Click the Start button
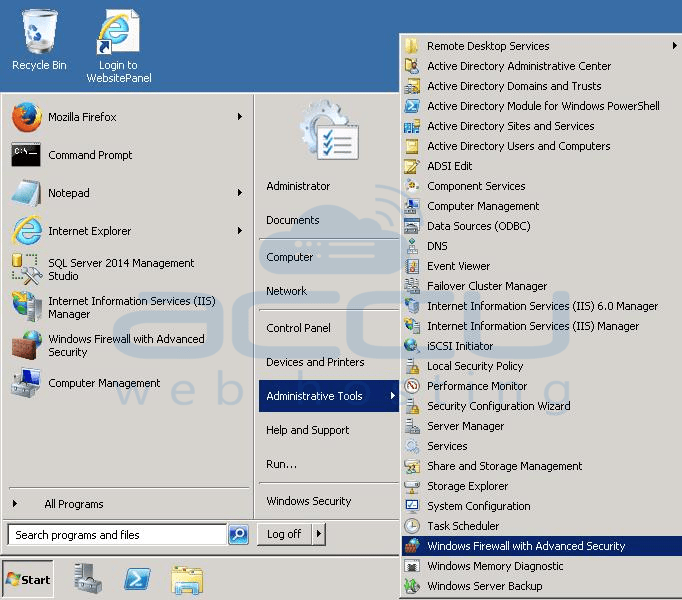The height and width of the screenshot is (600, 682). [28, 580]
